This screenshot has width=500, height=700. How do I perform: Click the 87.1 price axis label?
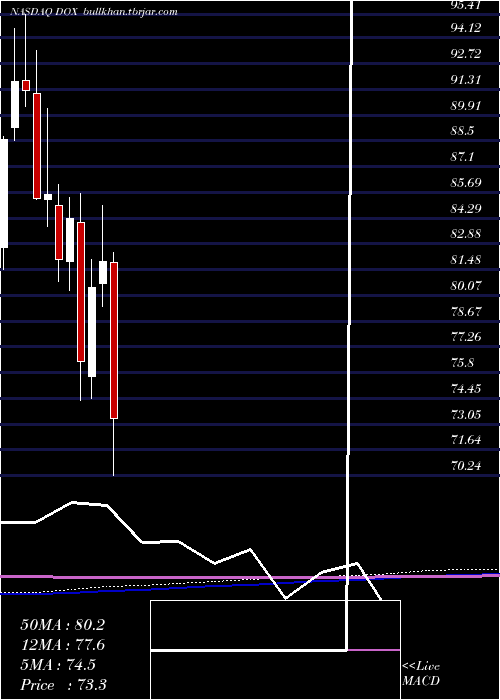tap(462, 157)
